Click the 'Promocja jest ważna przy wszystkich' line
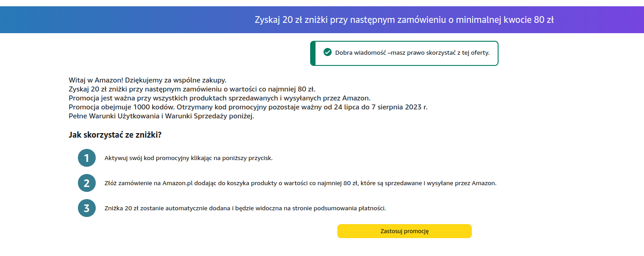644x256 pixels. click(x=220, y=98)
